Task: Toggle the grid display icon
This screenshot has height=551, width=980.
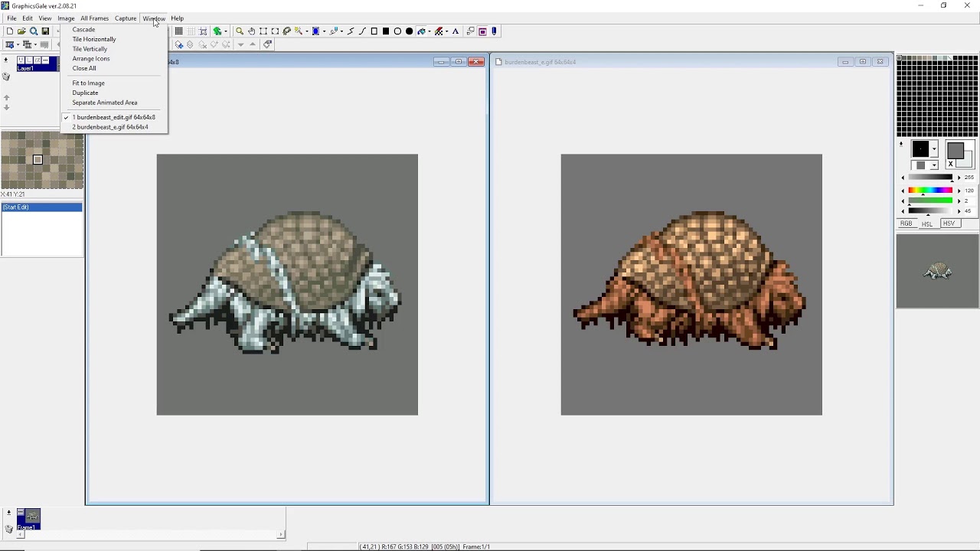Action: [x=178, y=31]
